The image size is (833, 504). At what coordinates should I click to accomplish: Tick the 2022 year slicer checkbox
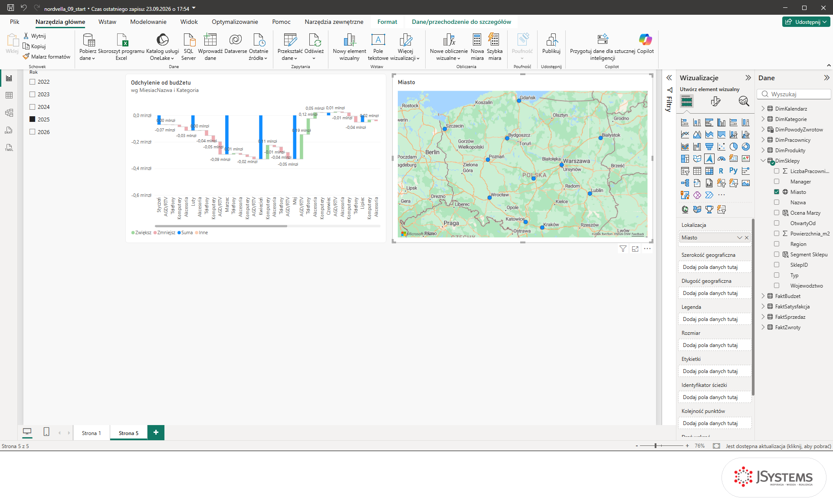[x=33, y=82]
